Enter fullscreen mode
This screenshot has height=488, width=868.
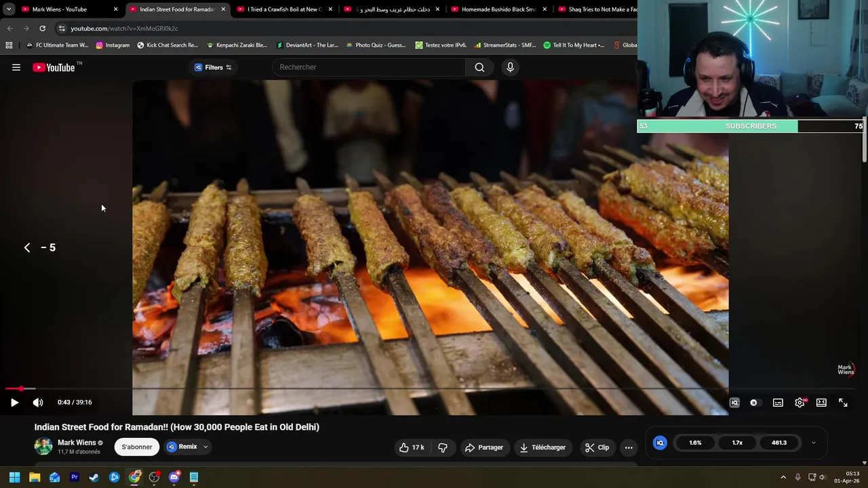(843, 403)
